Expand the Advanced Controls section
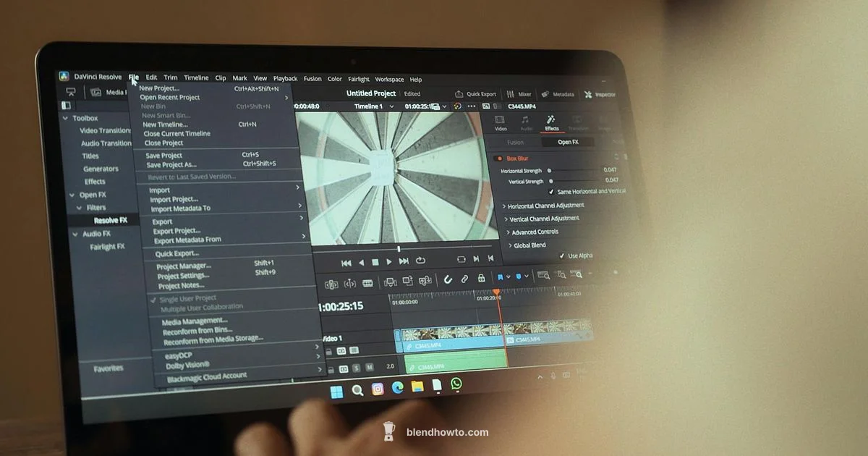This screenshot has width=868, height=456. click(535, 232)
